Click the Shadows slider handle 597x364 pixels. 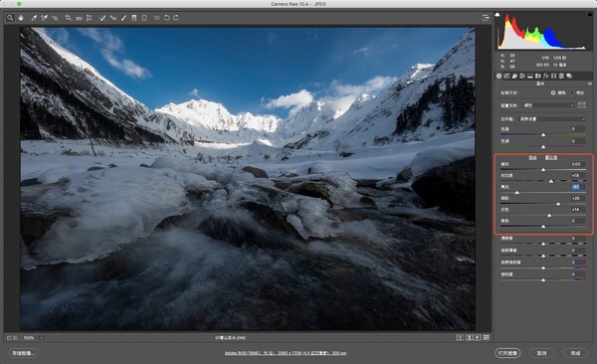(x=558, y=204)
